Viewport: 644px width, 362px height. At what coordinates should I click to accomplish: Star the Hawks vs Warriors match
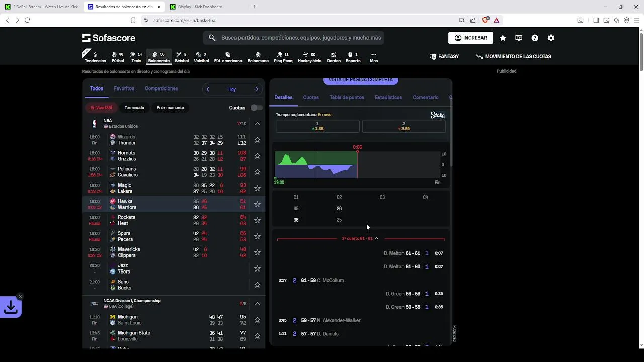[257, 204]
